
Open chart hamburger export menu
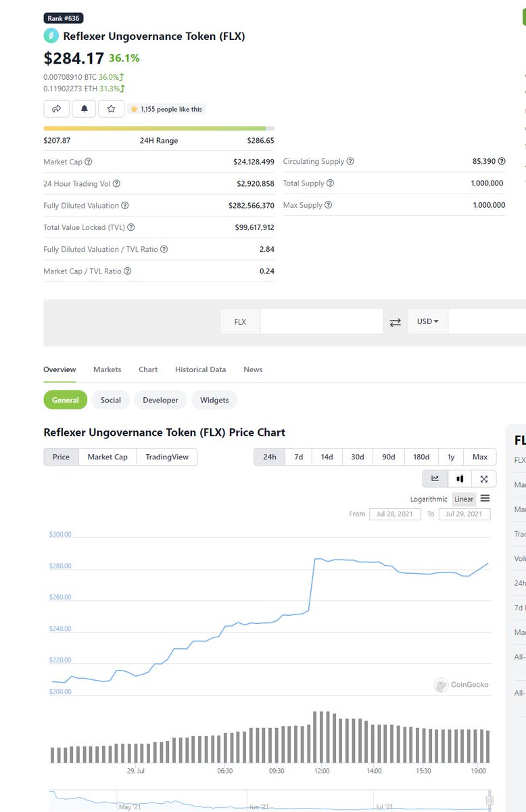[x=485, y=499]
